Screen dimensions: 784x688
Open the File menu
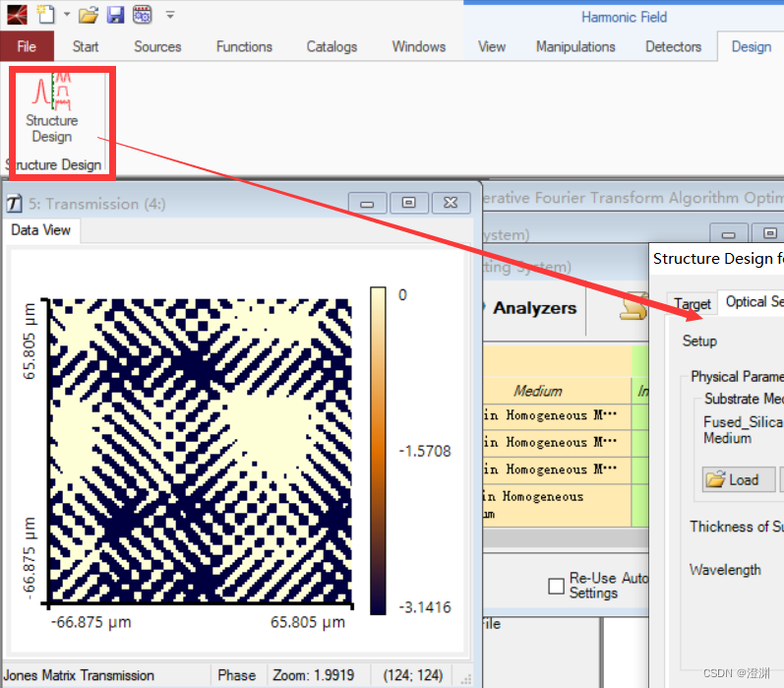pyautogui.click(x=27, y=46)
